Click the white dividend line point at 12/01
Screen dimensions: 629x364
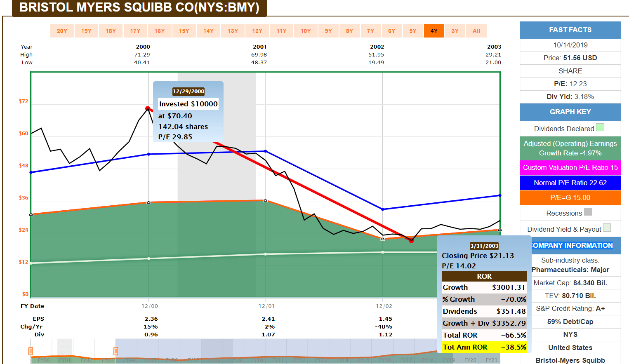coord(265,254)
